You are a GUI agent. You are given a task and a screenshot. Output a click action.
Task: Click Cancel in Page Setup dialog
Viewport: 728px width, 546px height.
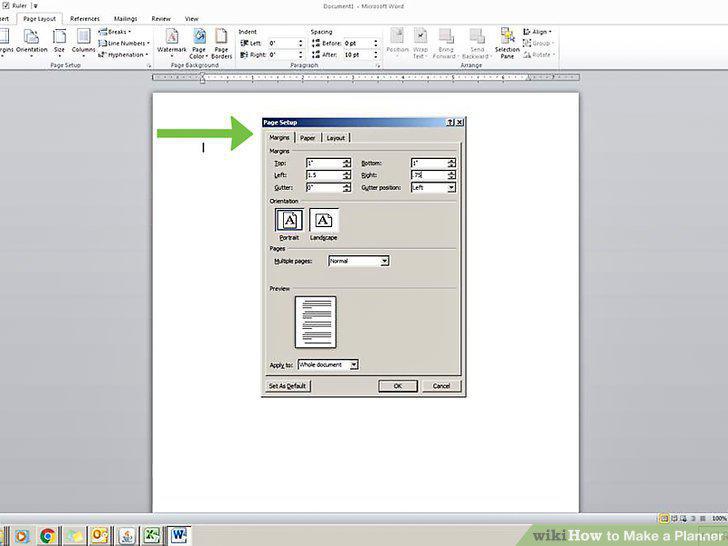(441, 386)
